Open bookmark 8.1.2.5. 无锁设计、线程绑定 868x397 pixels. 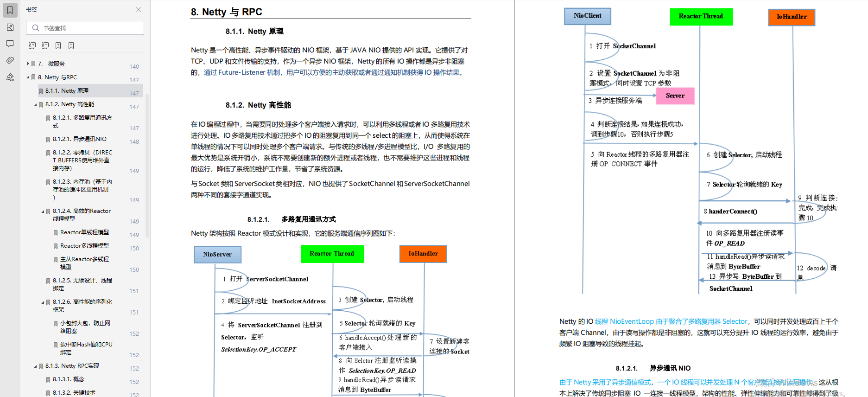click(82, 284)
